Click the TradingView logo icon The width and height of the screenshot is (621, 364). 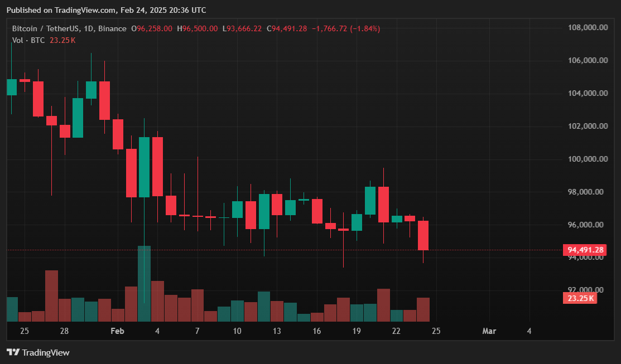tap(13, 352)
